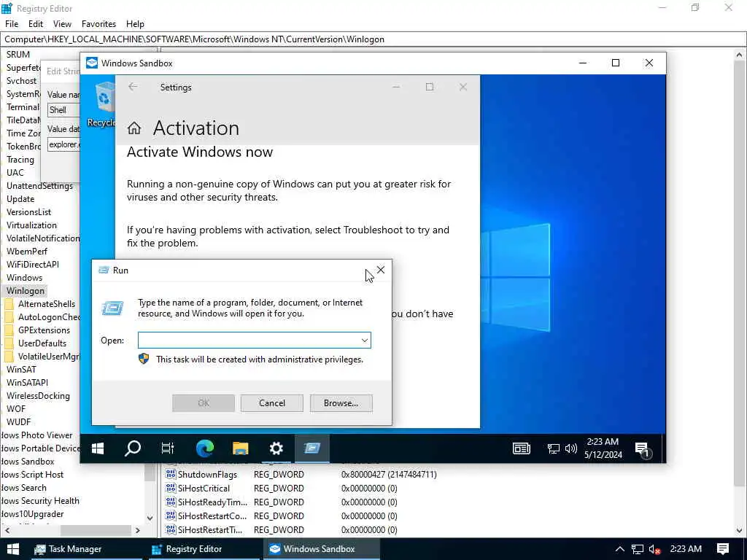This screenshot has width=747, height=560.
Task: Select the WinSAT registry key
Action: click(21, 370)
